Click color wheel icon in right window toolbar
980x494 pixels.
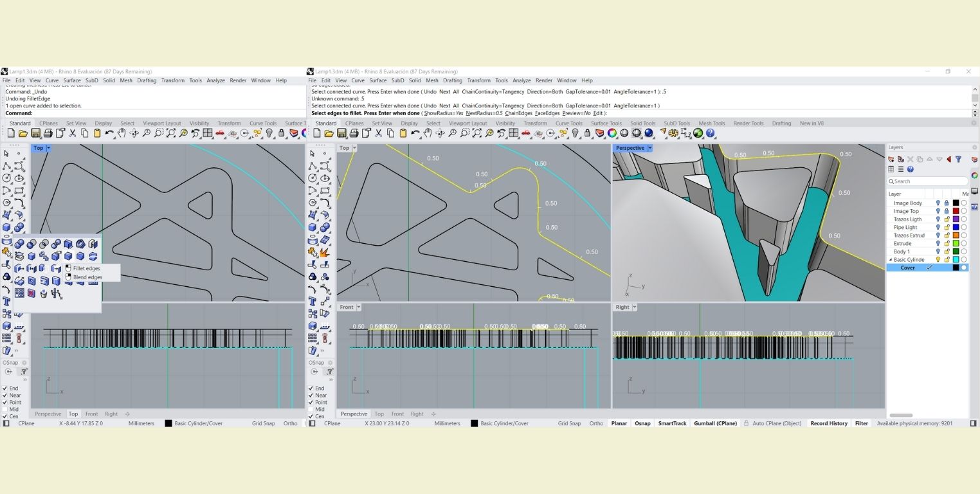pos(612,133)
